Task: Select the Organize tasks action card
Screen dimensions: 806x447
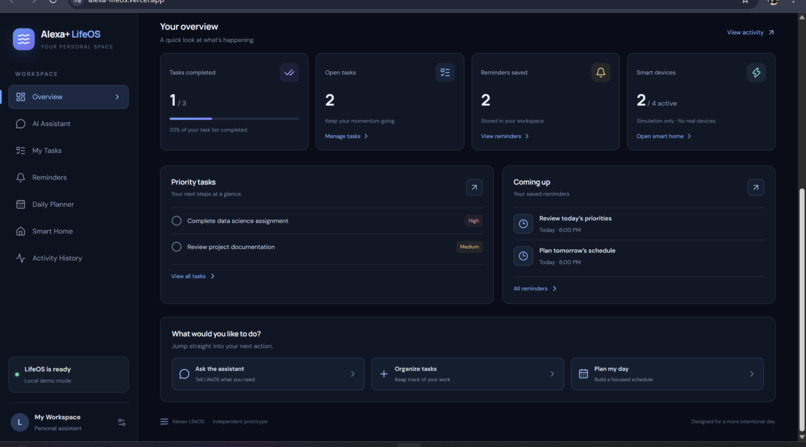Action: point(467,374)
